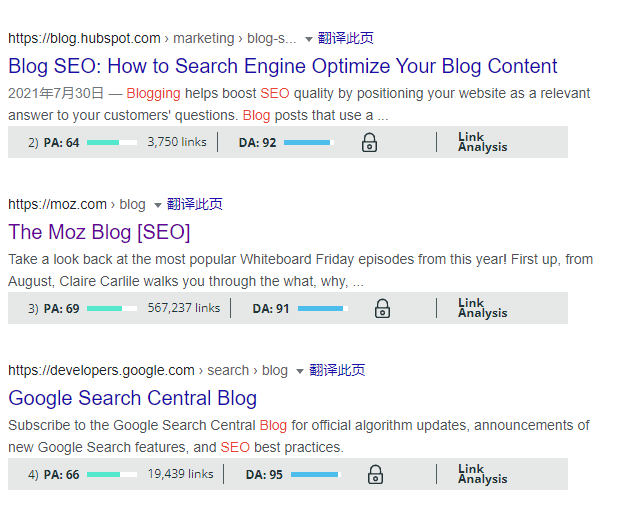
Task: Open Link Analysis for the Google Search Central result
Action: click(x=482, y=474)
